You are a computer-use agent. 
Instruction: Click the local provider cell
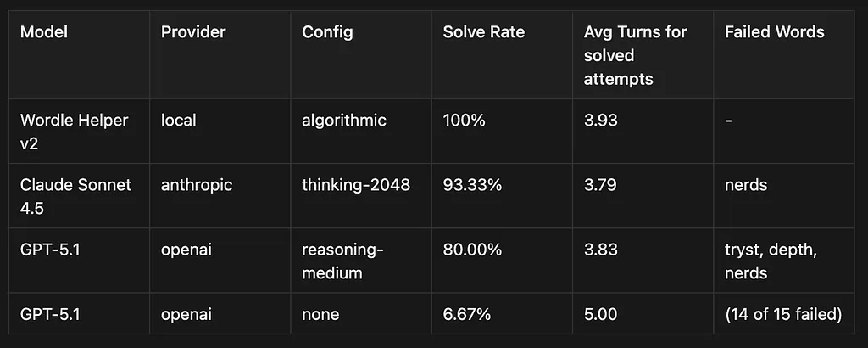click(179, 120)
